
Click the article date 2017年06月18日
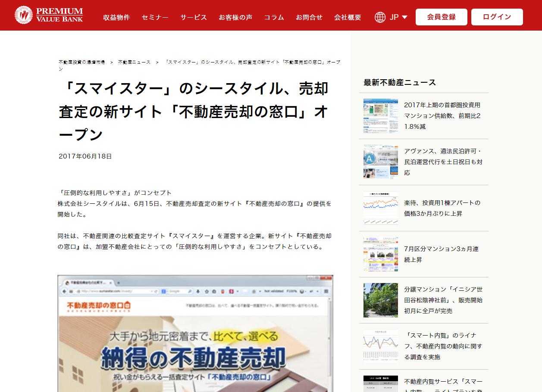pyautogui.click(x=85, y=156)
